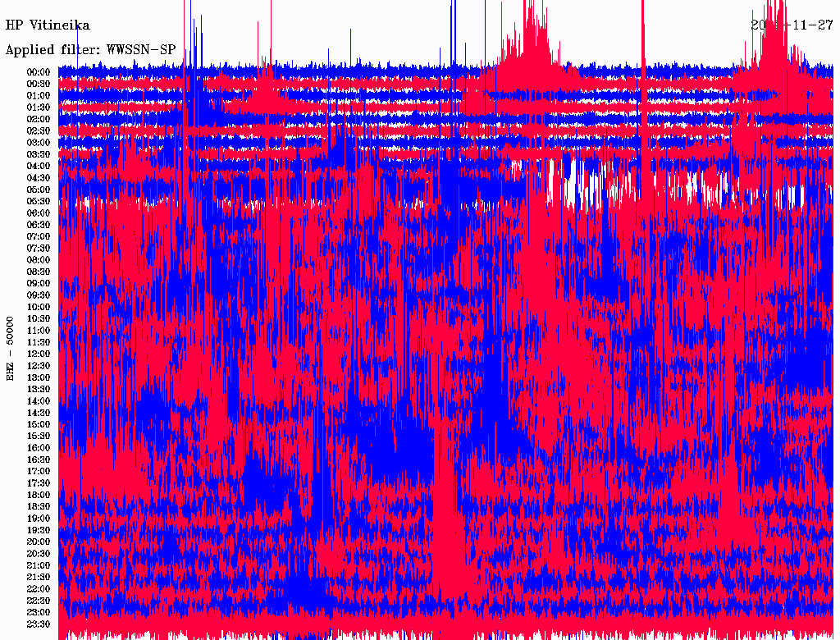The width and height of the screenshot is (840, 640).
Task: Select the 00:30 time label
Action: click(x=39, y=84)
